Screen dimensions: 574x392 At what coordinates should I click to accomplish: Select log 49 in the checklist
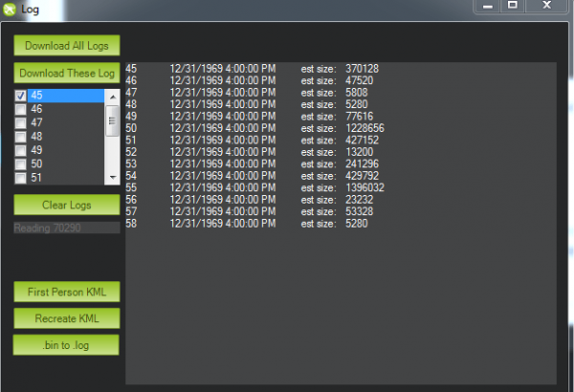[x=20, y=150]
